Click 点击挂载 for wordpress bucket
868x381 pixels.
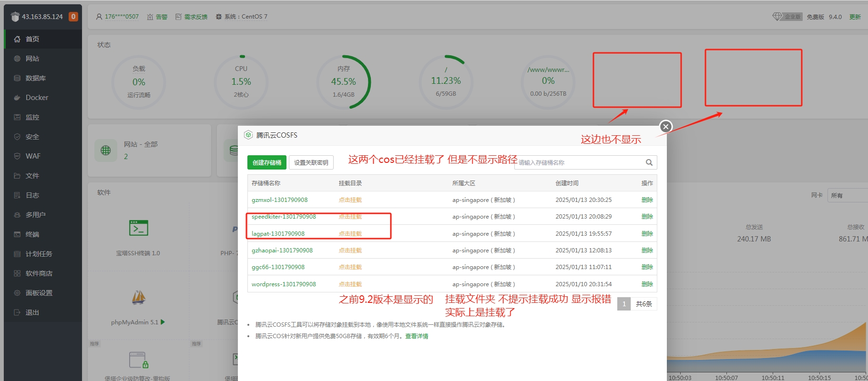(350, 284)
